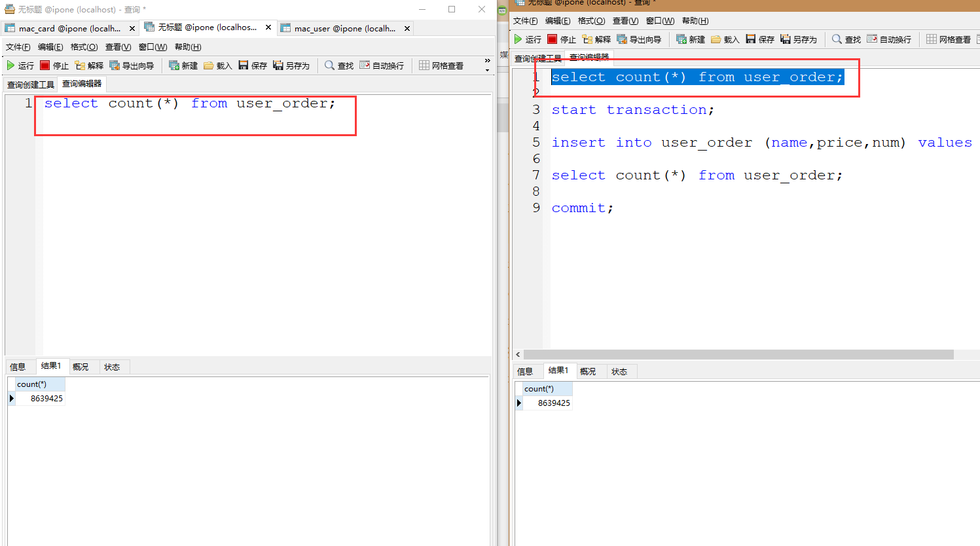Click scroll-left arrow in right editor scrollbar

[x=518, y=354]
